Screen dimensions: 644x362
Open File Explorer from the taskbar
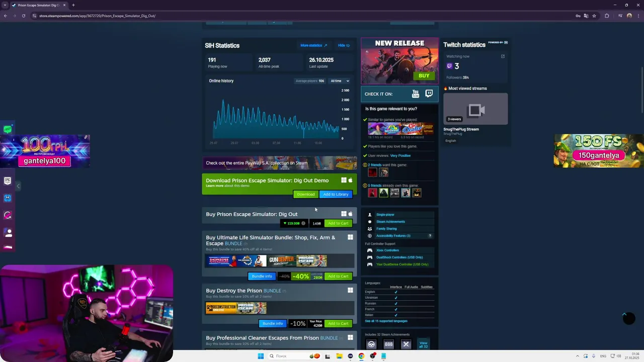(340, 356)
